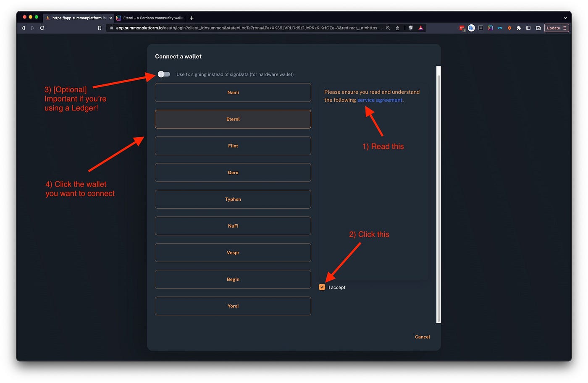Close the summonplatform.io tab
The width and height of the screenshot is (588, 383).
[x=110, y=18]
